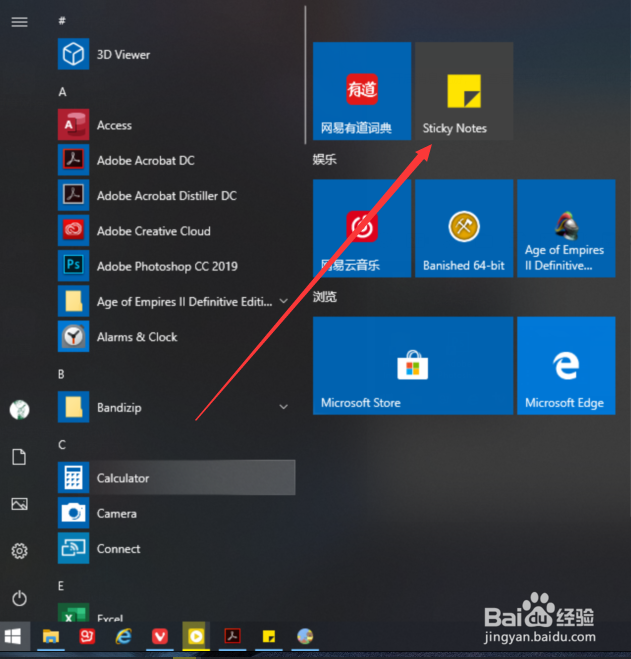This screenshot has width=631, height=659.
Task: Open the yellow media player taskbar icon
Action: (196, 636)
